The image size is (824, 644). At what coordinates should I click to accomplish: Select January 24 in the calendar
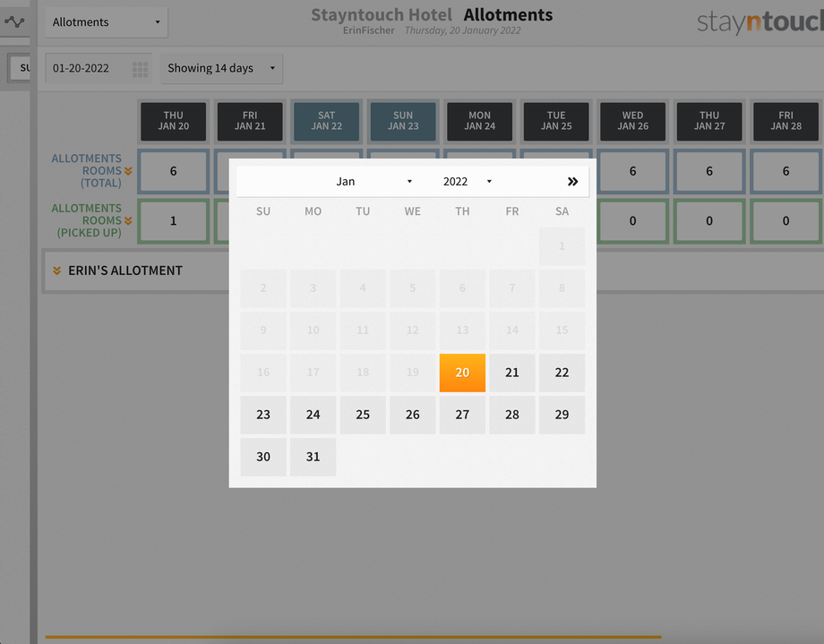point(313,415)
